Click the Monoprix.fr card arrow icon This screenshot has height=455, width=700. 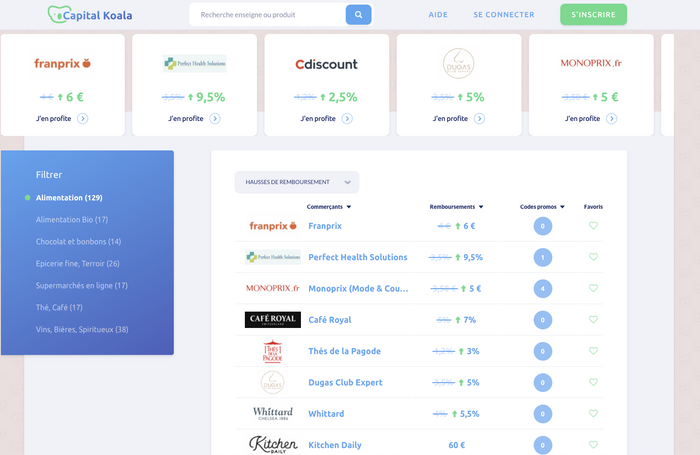[612, 118]
